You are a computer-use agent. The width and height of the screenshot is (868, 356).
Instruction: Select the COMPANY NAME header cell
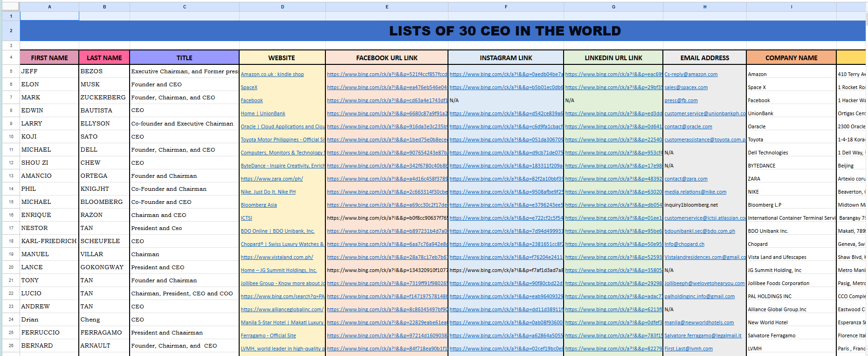click(x=791, y=58)
